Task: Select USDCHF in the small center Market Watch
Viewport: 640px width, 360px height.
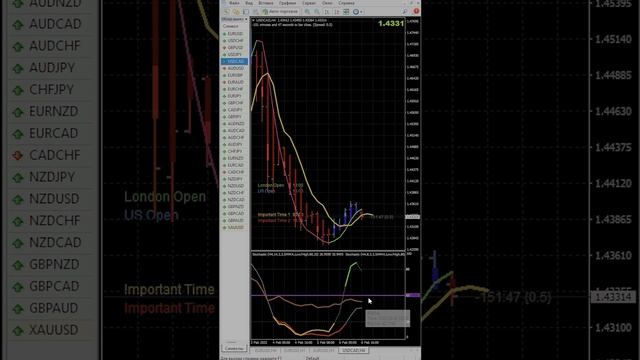Action: pos(234,41)
